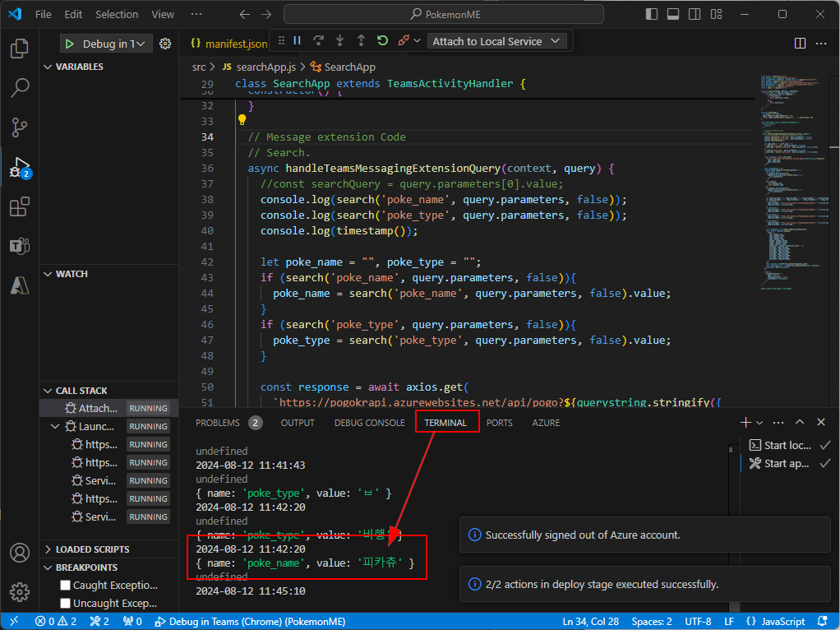Close the bottom panel
840x630 pixels.
(821, 423)
